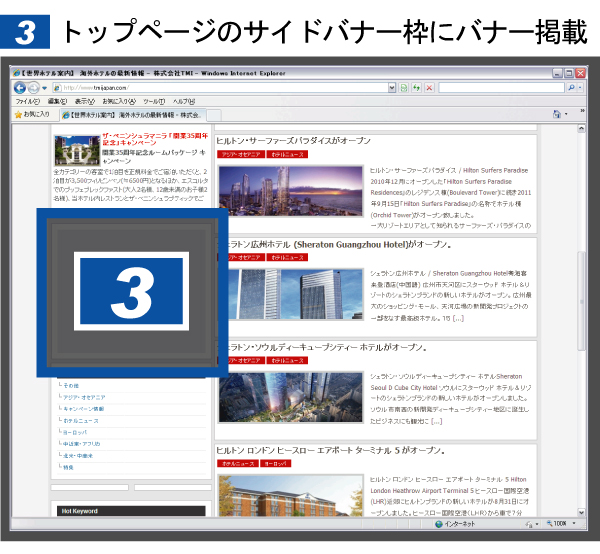The width and height of the screenshot is (600, 554).
Task: Click the インターネット zone globe in status bar
Action: (439, 524)
